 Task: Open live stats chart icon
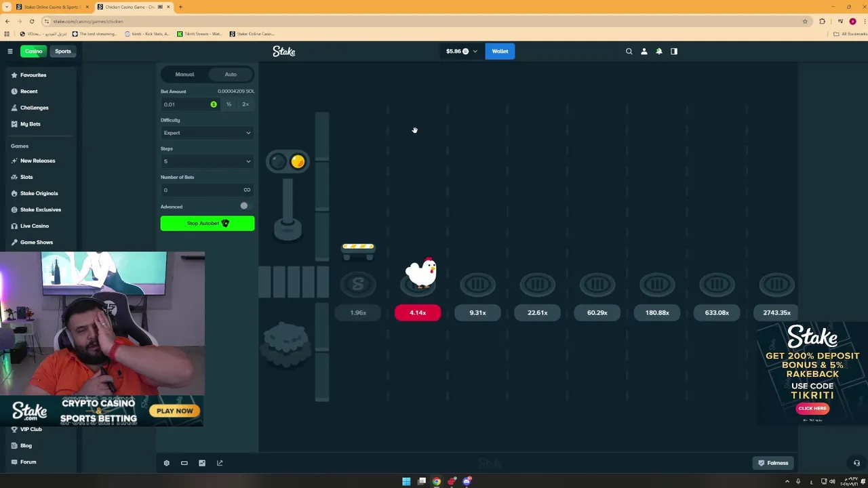[202, 463]
